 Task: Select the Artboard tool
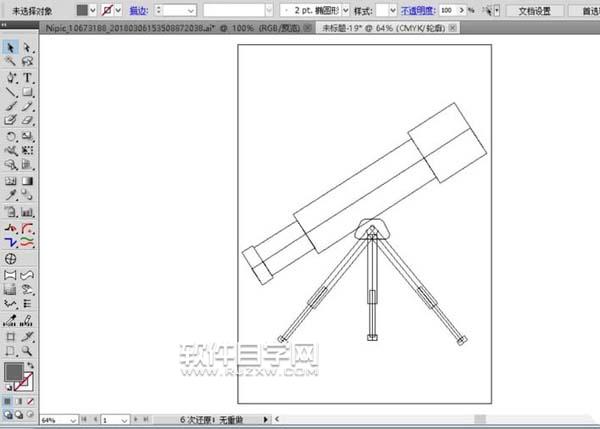pyautogui.click(x=10, y=337)
